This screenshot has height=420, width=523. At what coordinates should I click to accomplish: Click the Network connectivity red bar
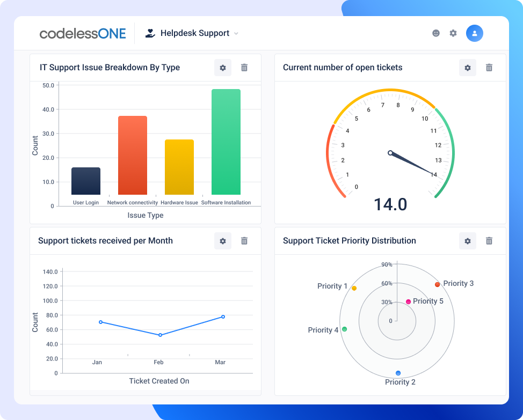click(133, 155)
